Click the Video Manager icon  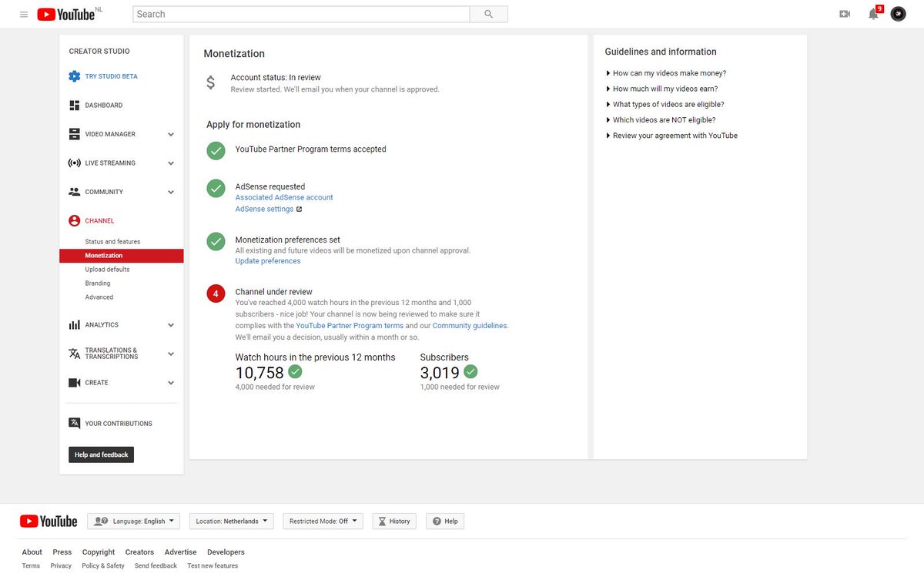[x=74, y=134]
